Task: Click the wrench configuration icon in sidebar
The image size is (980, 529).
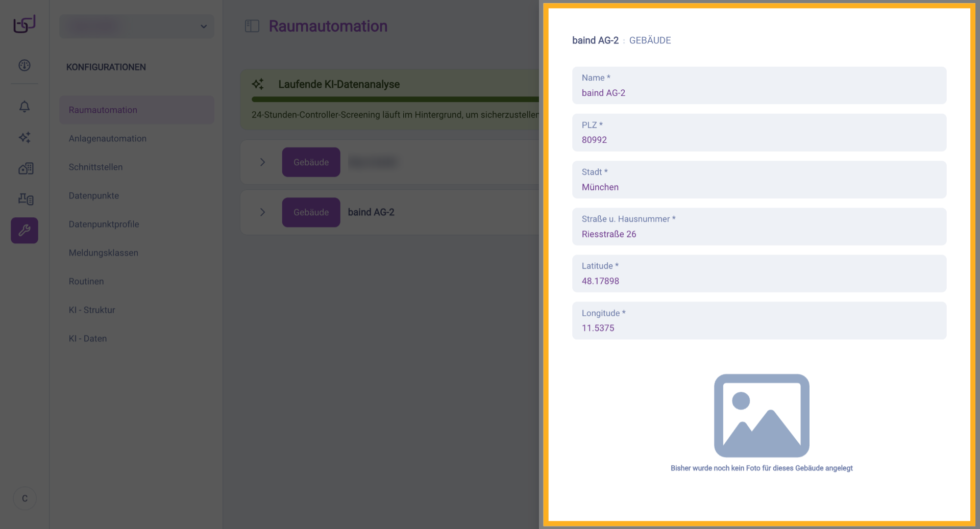Action: (24, 230)
